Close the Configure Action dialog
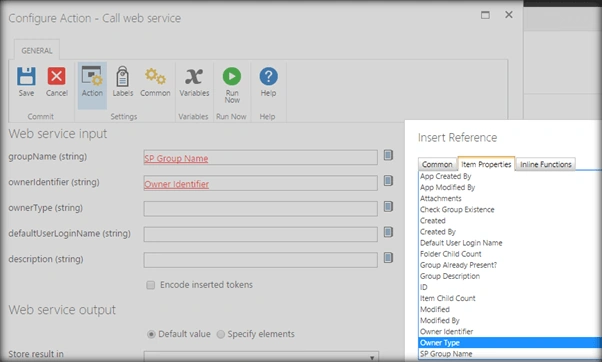Image resolution: width=602 pixels, height=362 pixels. pos(509,15)
